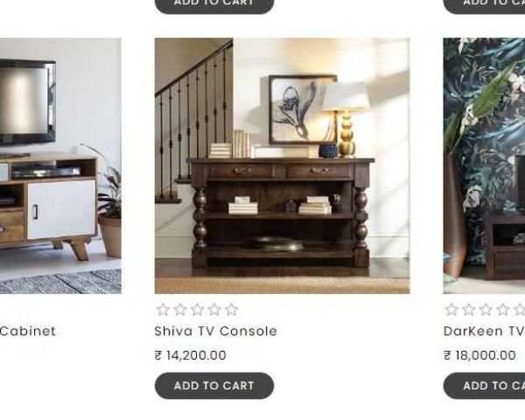This screenshot has width=525, height=420.
Task: Open the Shiva TV Console product image
Action: (x=282, y=165)
